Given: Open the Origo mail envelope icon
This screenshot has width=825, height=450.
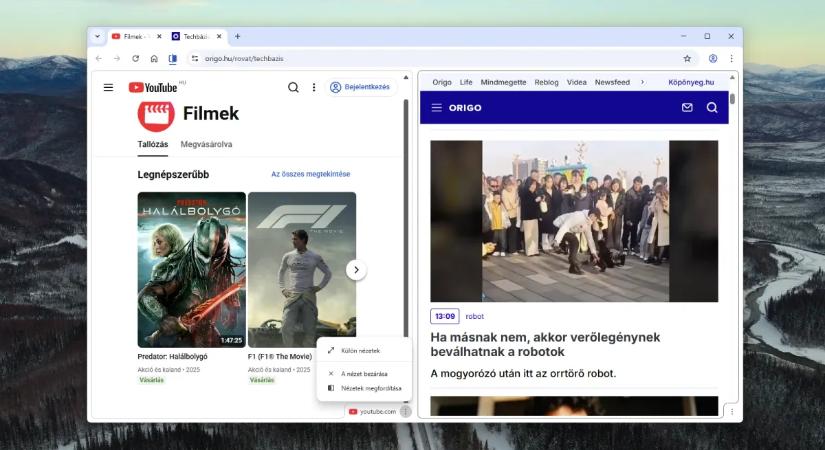Looking at the screenshot, I should click(x=687, y=108).
